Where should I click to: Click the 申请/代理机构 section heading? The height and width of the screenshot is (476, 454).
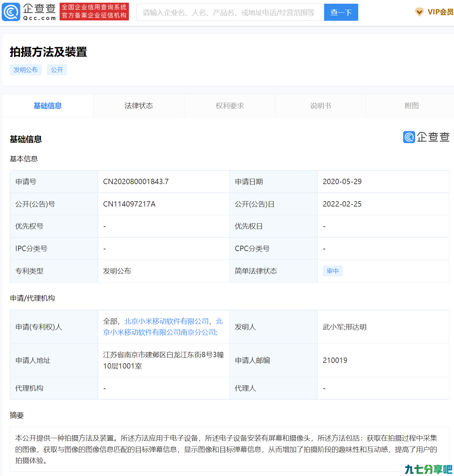(x=32, y=298)
